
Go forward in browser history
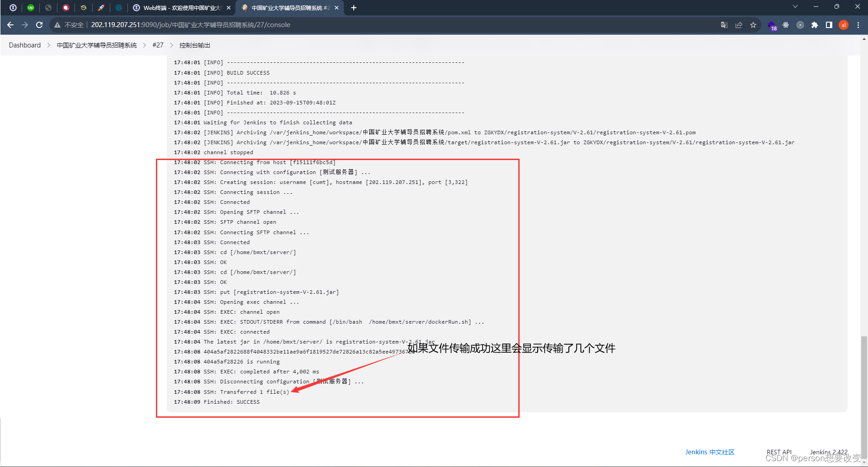click(x=25, y=25)
